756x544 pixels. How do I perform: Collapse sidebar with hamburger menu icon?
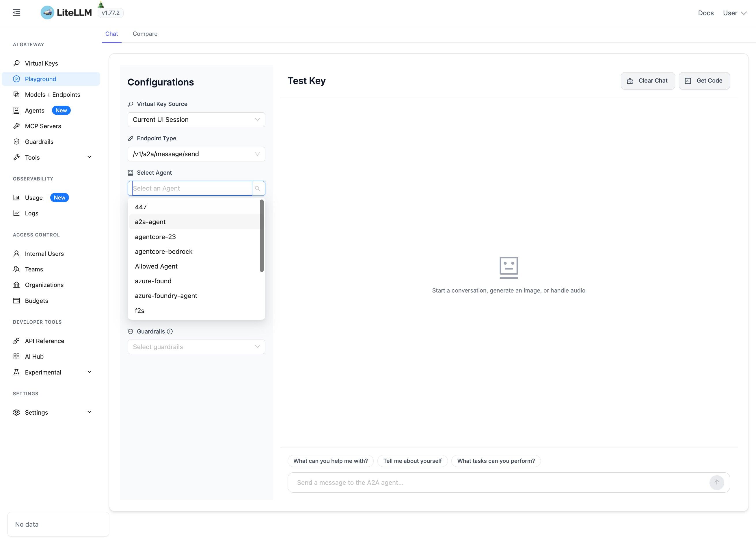pos(16,13)
